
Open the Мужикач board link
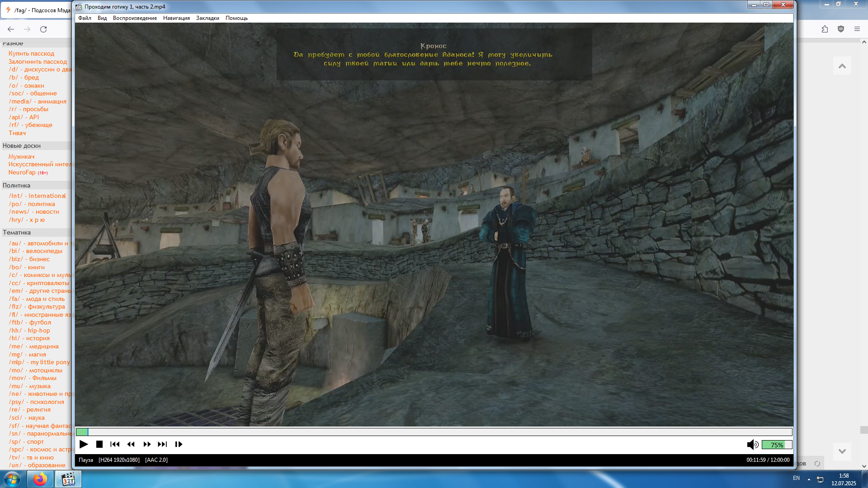tap(21, 156)
